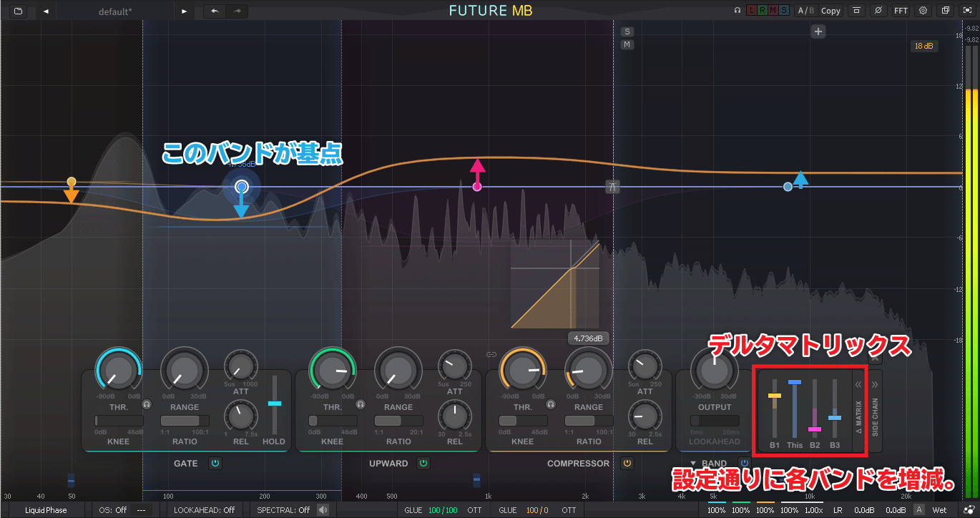This screenshot has height=518, width=980.
Task: Click the redo arrow in the top bar
Action: click(237, 11)
